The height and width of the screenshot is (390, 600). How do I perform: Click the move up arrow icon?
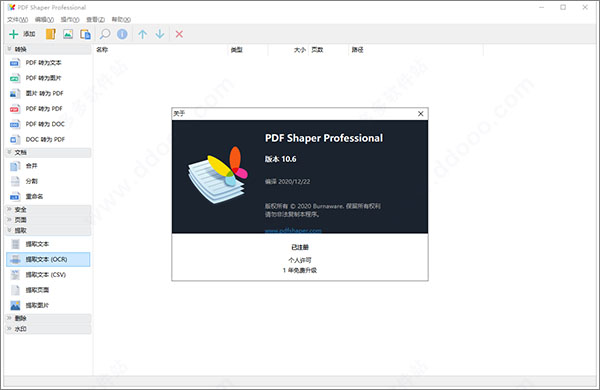point(142,34)
